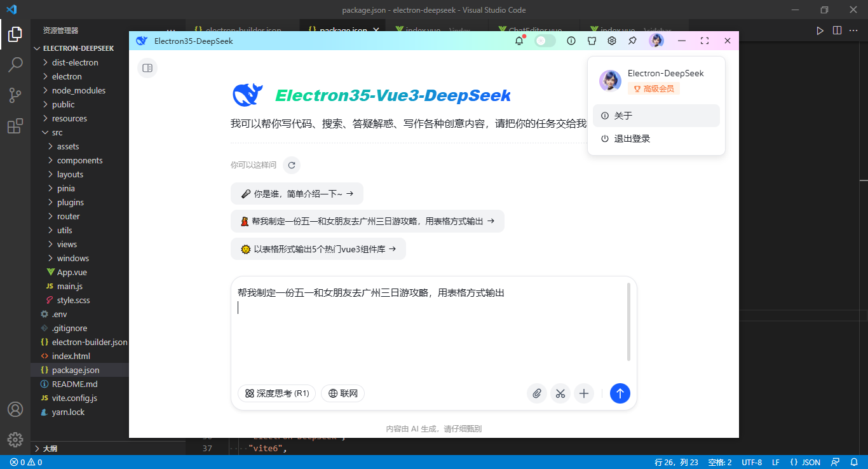This screenshot has height=469, width=868.
Task: Collapse the ELECTRON-DEEPSEEK root folder
Action: pyautogui.click(x=79, y=48)
